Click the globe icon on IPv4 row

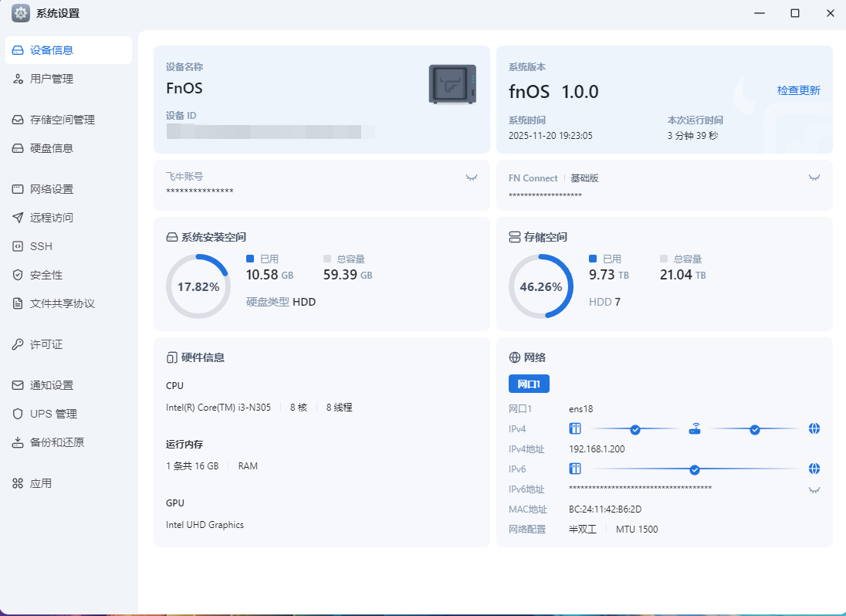point(814,428)
